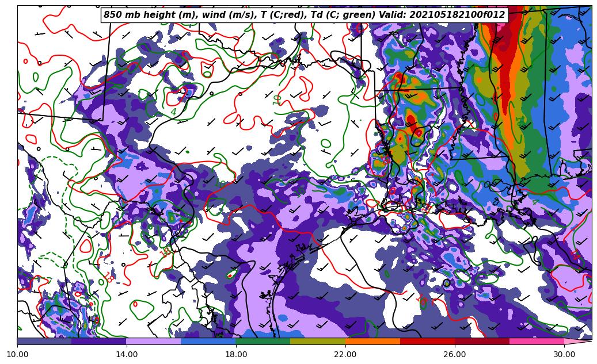Image resolution: width=597 pixels, height=364 pixels.
Task: Click the 30.00 colorbar tick label
Action: (564, 354)
